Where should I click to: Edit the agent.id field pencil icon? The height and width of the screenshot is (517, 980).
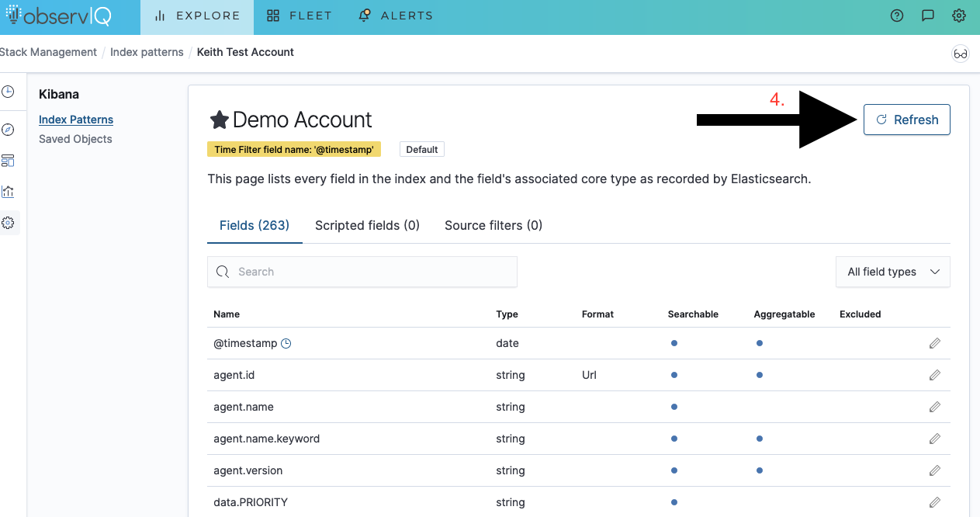tap(934, 375)
